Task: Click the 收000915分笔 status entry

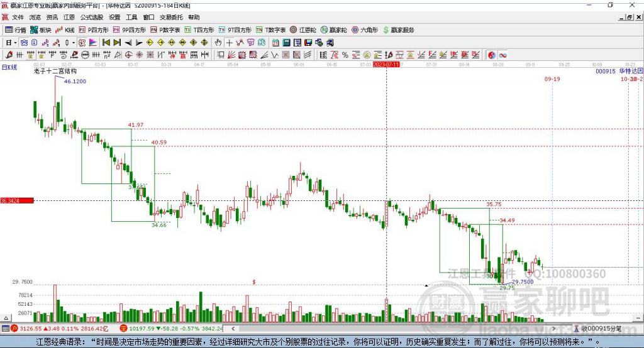Action: [597, 329]
